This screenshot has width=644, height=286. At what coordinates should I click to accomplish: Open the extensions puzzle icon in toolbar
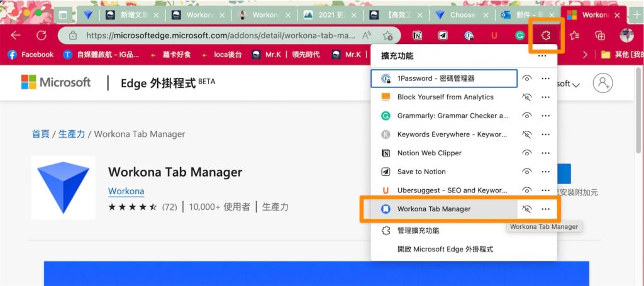pos(546,36)
